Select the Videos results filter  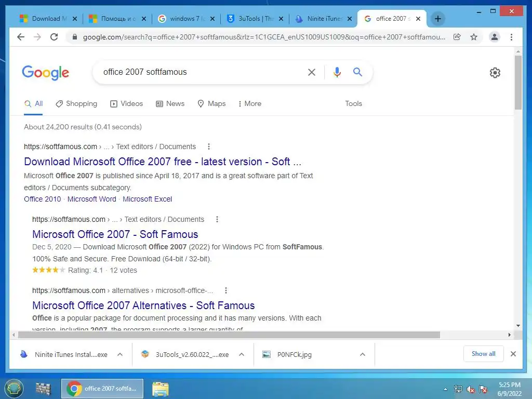(x=127, y=104)
